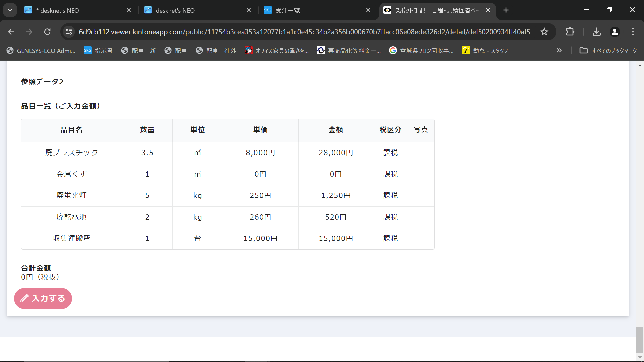Click the vertical scrollbar thumb
Screen dimensions: 644x362
[x=640, y=340]
